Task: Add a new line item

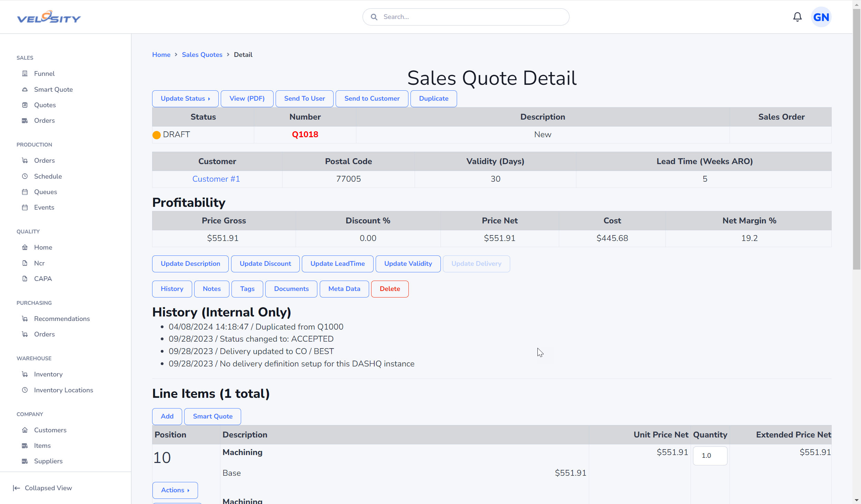Action: 167,416
